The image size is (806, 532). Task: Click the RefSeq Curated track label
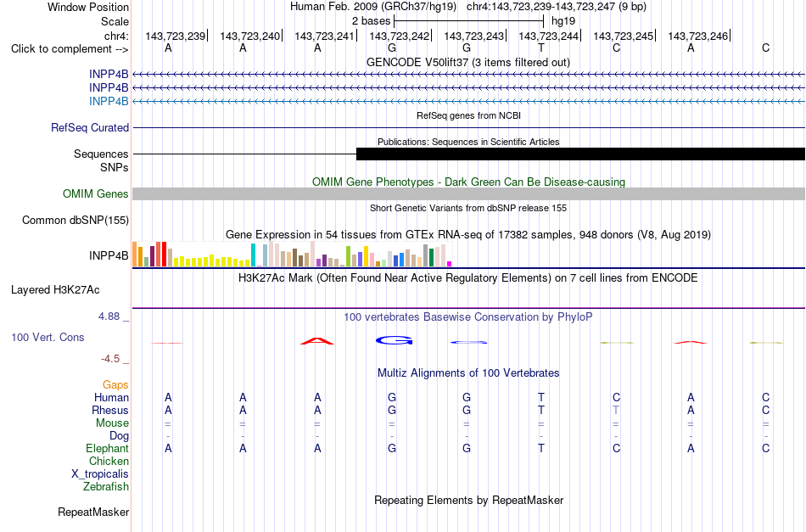pos(90,127)
